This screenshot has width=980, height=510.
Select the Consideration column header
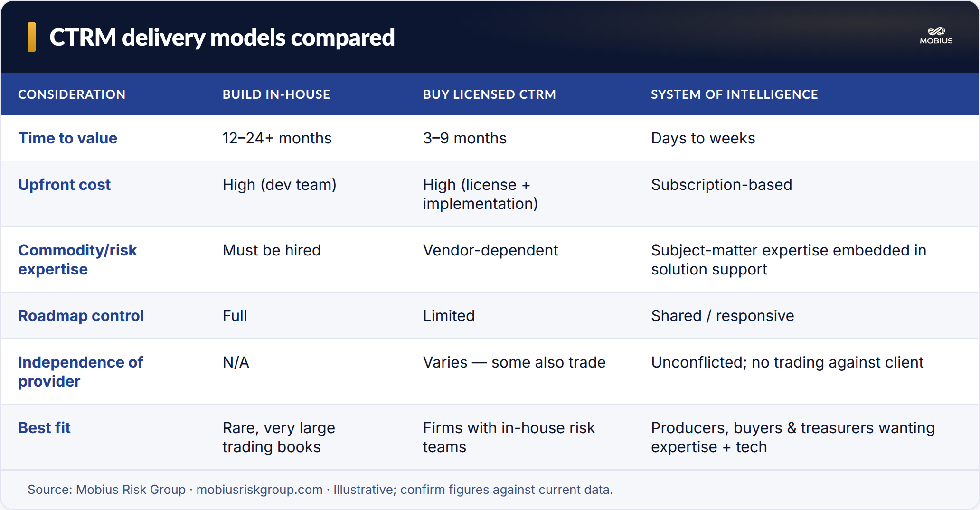click(x=72, y=94)
